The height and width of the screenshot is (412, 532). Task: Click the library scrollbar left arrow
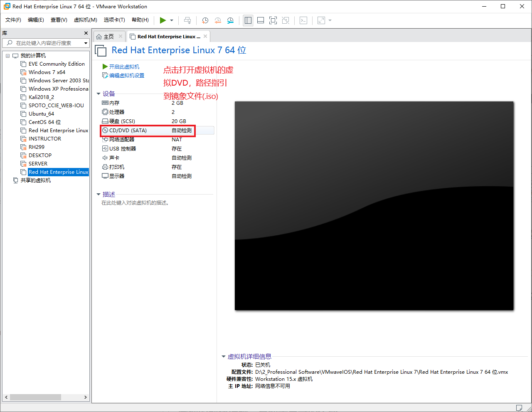pos(6,397)
